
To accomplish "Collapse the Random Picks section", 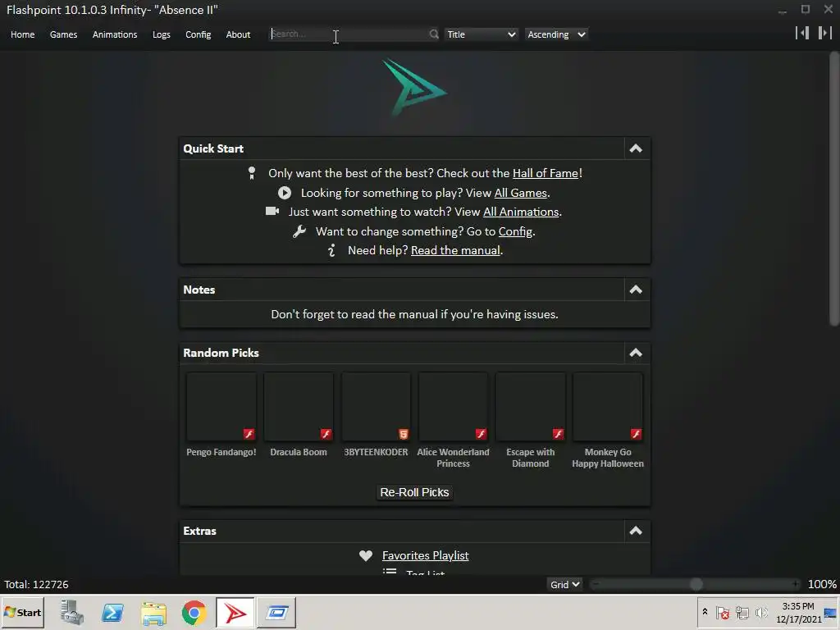I will pos(636,353).
